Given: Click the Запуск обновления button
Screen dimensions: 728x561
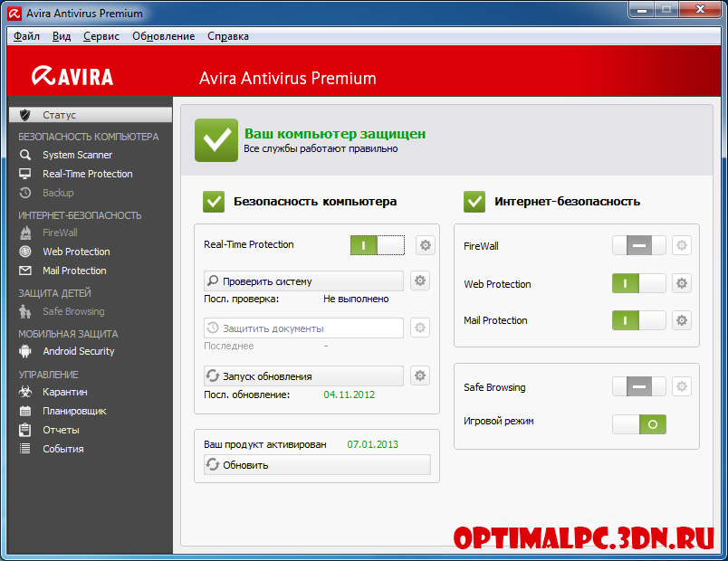Looking at the screenshot, I should (x=303, y=376).
